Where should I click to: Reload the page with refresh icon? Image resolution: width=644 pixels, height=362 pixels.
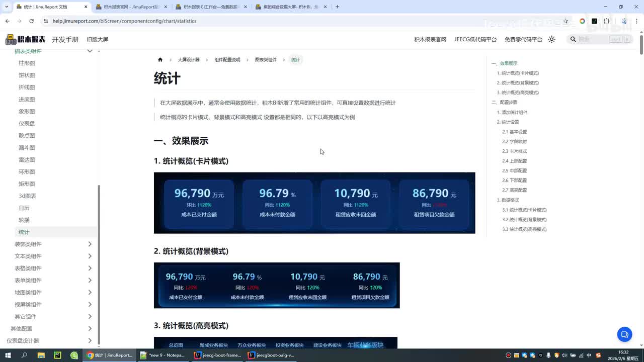pyautogui.click(x=31, y=21)
